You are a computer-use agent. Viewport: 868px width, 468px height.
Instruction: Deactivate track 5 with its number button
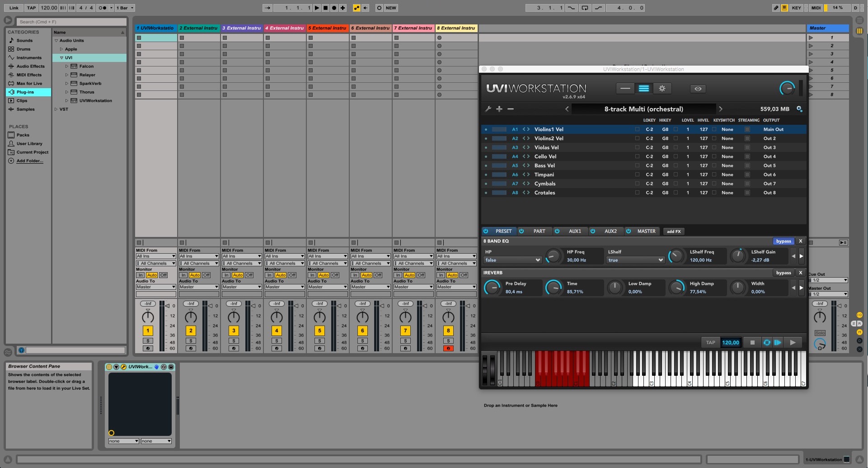click(319, 331)
